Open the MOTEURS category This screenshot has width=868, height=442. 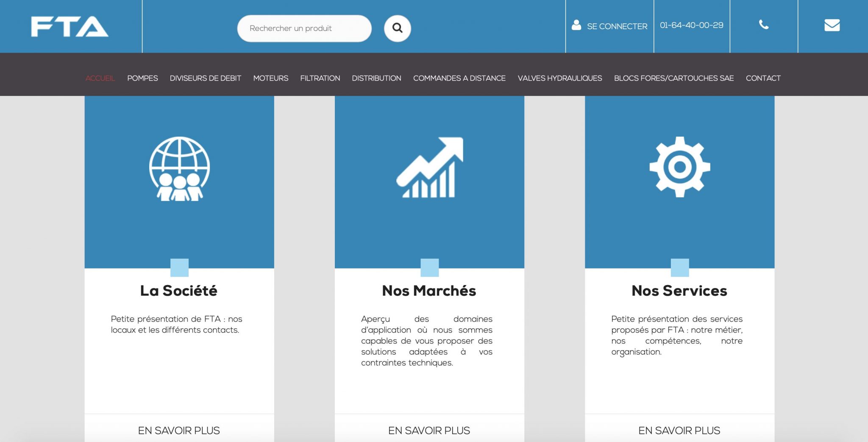click(x=270, y=78)
